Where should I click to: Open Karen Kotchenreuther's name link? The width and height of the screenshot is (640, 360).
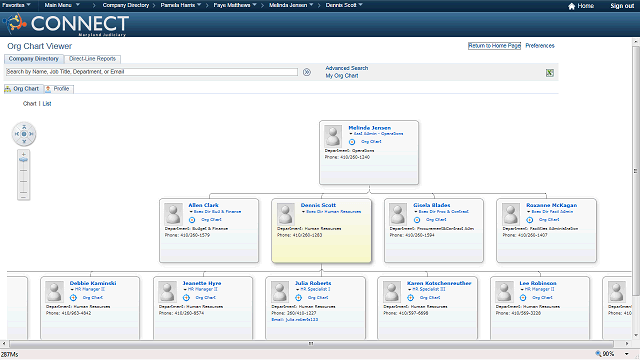tap(439, 283)
